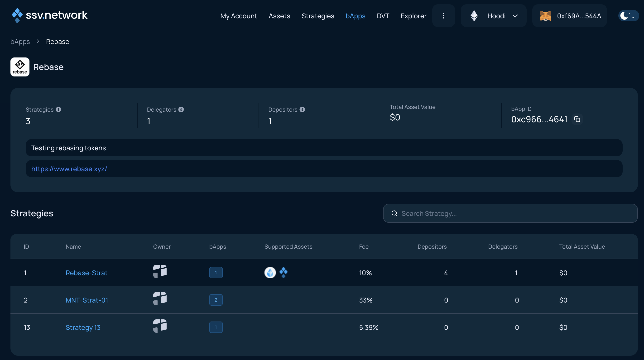Click the Ethereum network icon
Viewport: 644px width, 360px height.
[474, 16]
